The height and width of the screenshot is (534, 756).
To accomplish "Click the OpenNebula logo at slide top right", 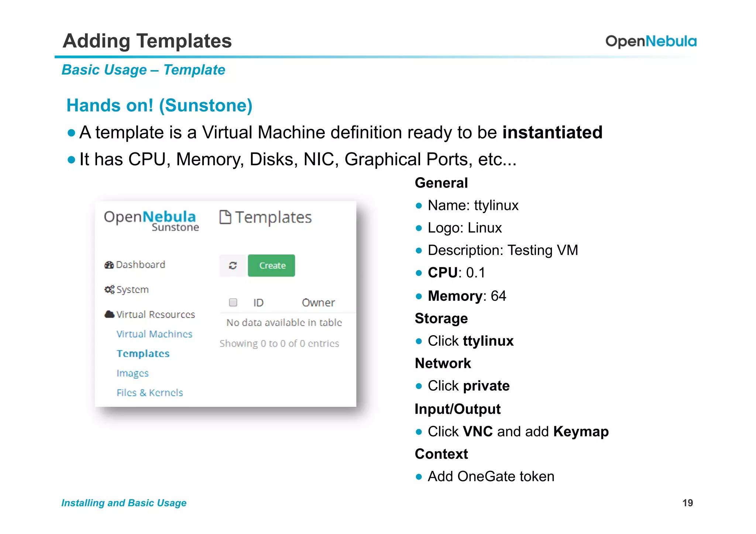I will (x=651, y=41).
